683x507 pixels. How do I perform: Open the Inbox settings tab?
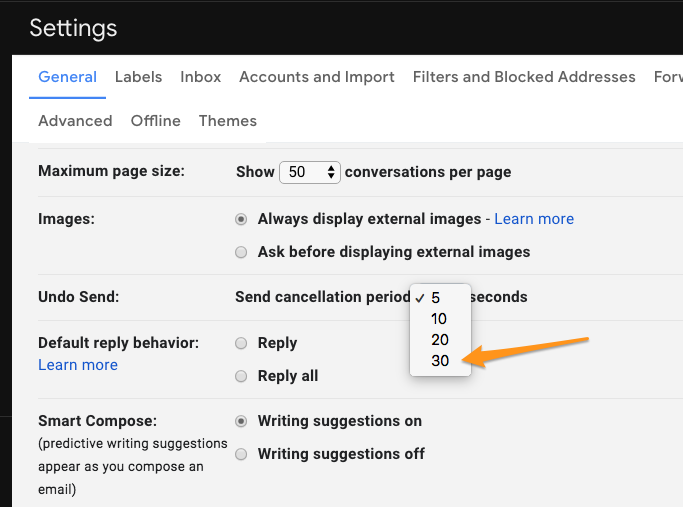(201, 77)
